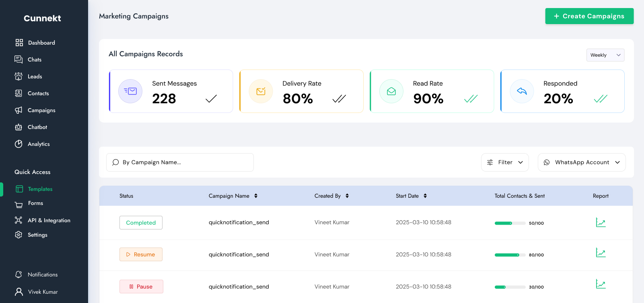Toggle sort order on Created By column
The image size is (644, 303).
tap(347, 196)
